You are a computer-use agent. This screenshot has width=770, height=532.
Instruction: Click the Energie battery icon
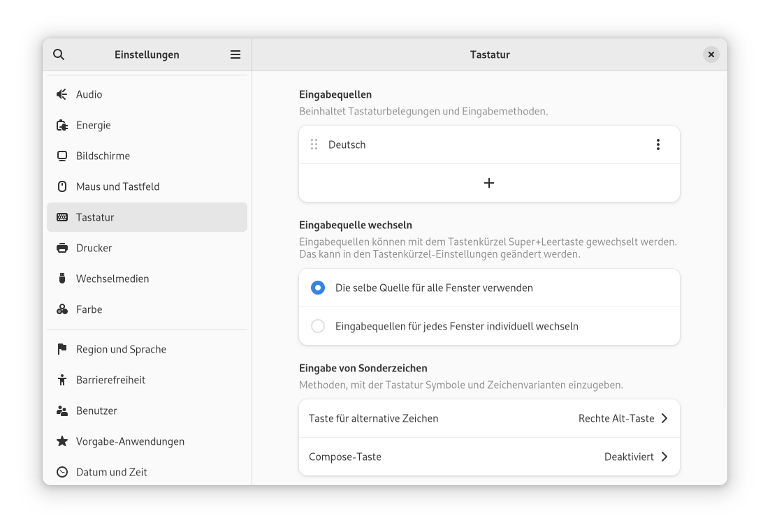tap(62, 125)
